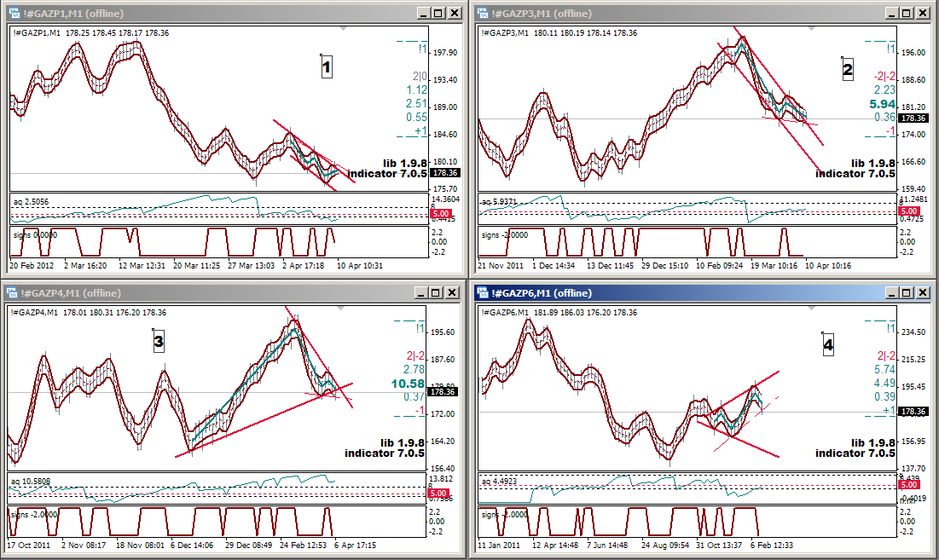Select the boxed label 3 on the GAZP4 chart
Screen dimensions: 939x560
pos(158,341)
